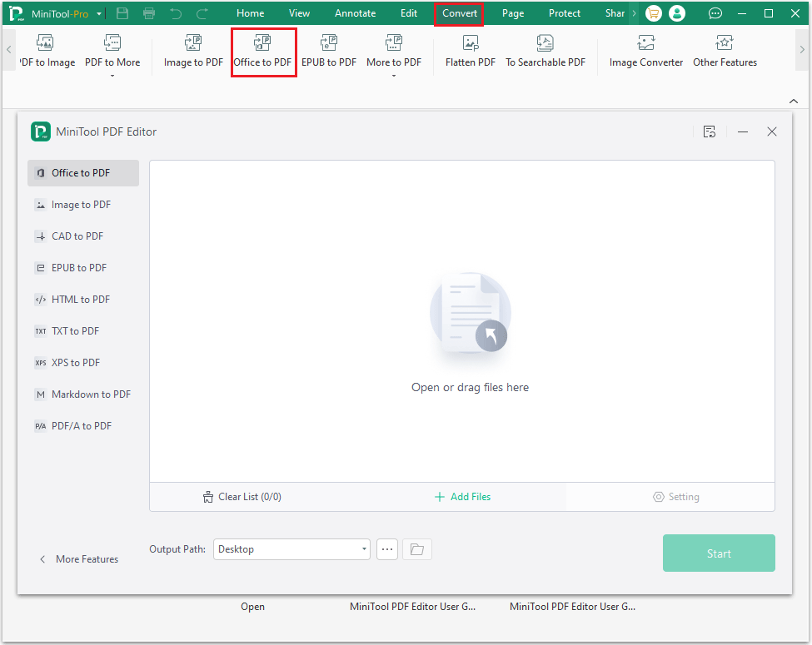Select Image to PDF ribbon tool
Viewport: 812px width, 645px height.
point(193,51)
